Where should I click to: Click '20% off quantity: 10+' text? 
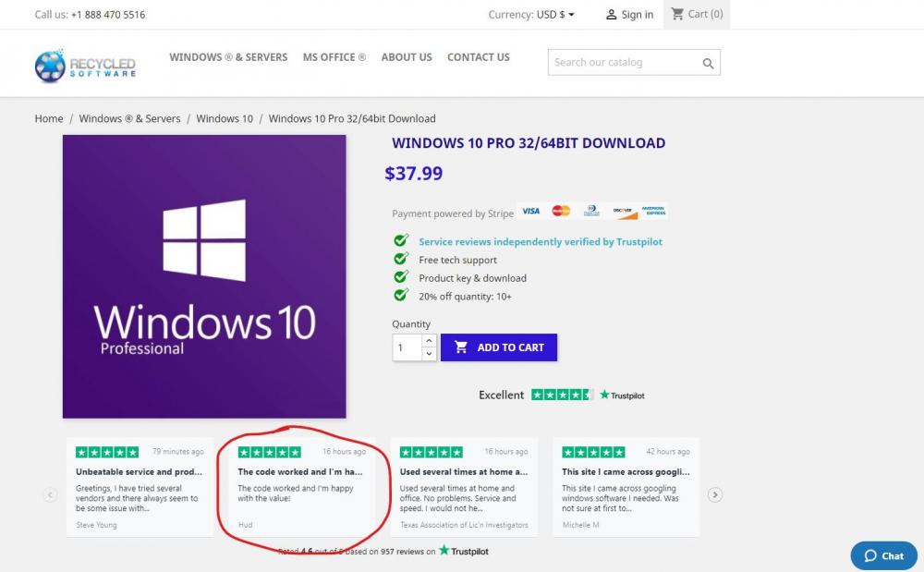(465, 297)
